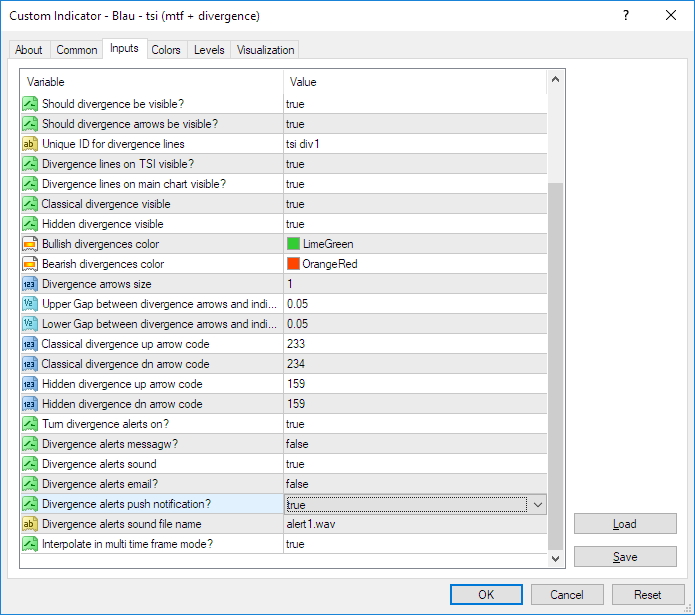Screen dimensions: 695x615
Task: Open the Visualization tab
Action: point(265,50)
